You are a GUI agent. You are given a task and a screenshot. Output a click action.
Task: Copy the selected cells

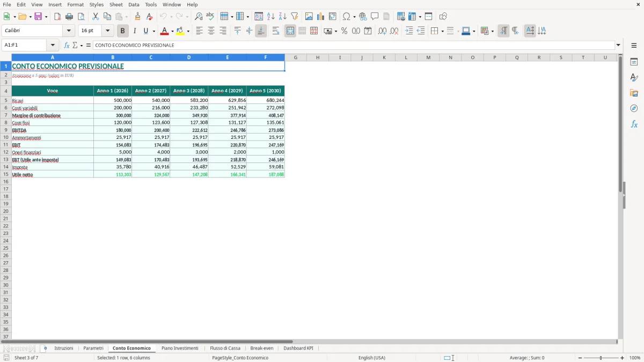(x=107, y=17)
